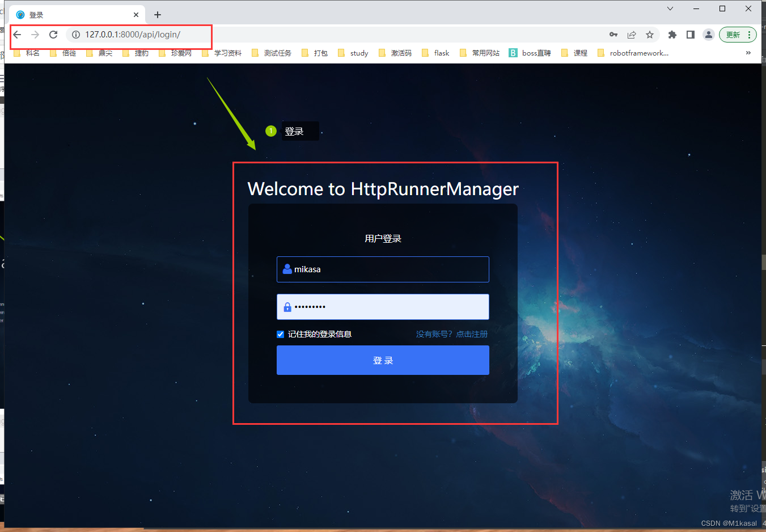Open the Chrome three-dot menu

750,35
